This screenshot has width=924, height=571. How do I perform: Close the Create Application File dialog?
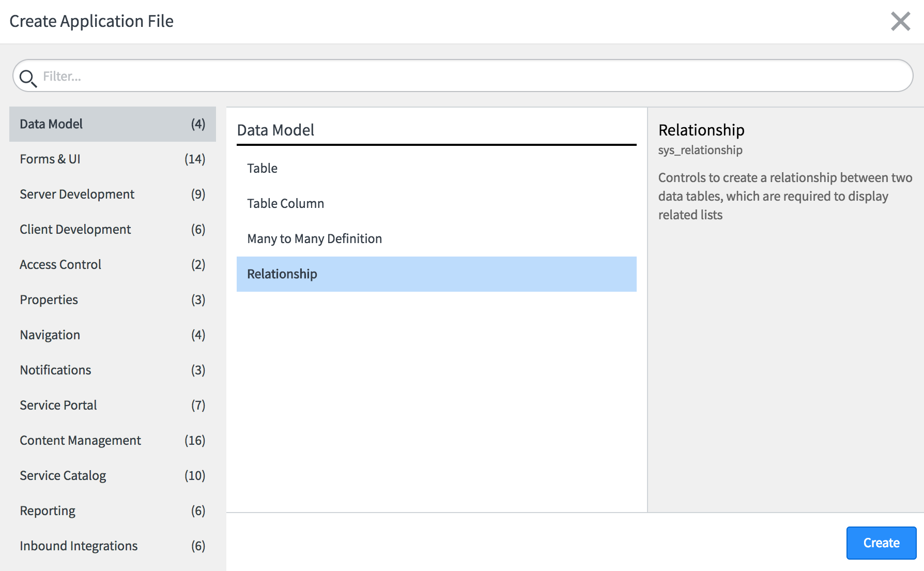point(900,21)
